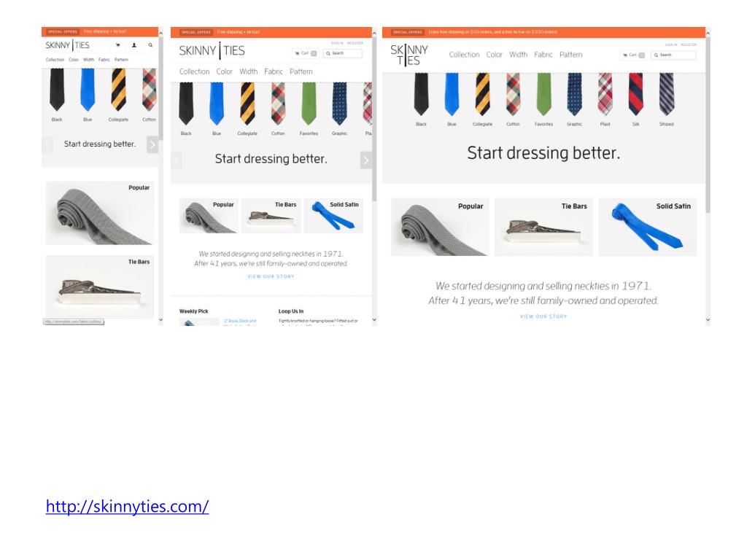Click the Search field in the widest desktop layout
The image size is (747, 560).
[673, 55]
